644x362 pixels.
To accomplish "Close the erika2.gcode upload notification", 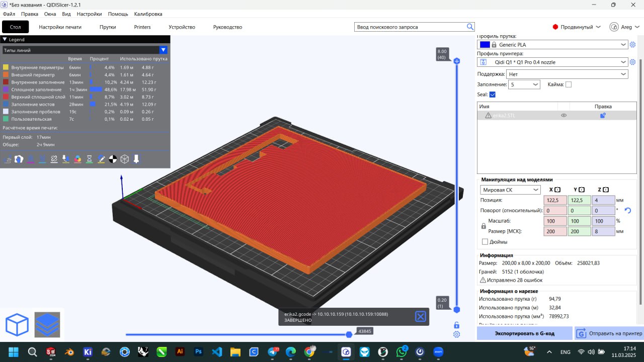I will tap(420, 316).
